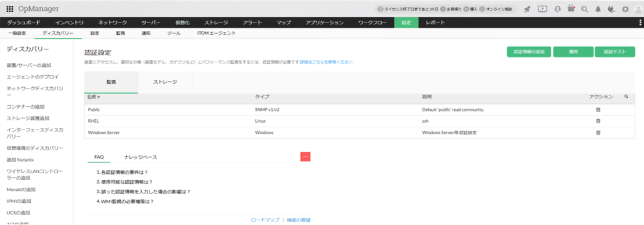
Task: Open ネットワークディスカバリー in sidebar
Action: click(34, 92)
